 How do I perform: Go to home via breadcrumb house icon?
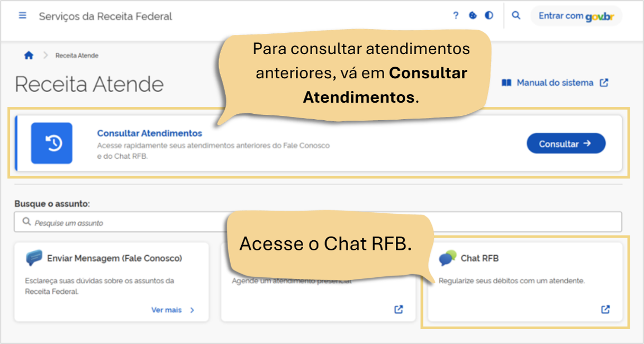tap(29, 55)
